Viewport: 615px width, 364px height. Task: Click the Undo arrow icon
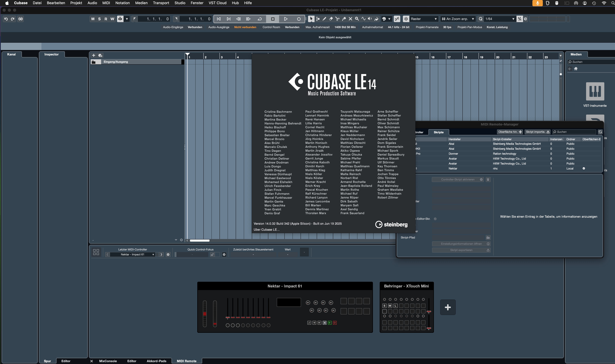tap(6, 19)
